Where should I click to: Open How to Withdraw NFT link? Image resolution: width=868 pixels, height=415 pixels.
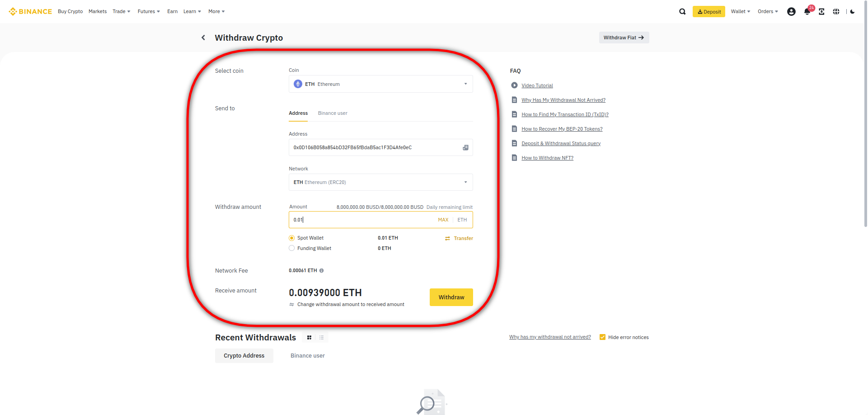[x=548, y=158]
